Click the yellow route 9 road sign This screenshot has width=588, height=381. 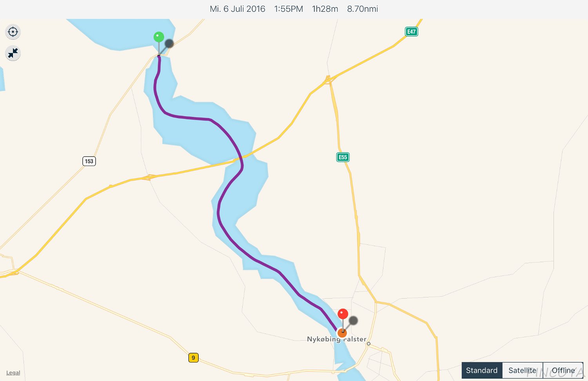[193, 358]
